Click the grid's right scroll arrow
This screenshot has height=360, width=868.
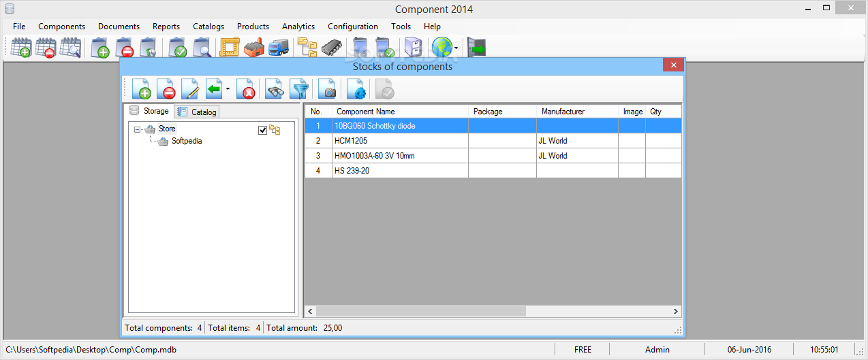click(676, 311)
